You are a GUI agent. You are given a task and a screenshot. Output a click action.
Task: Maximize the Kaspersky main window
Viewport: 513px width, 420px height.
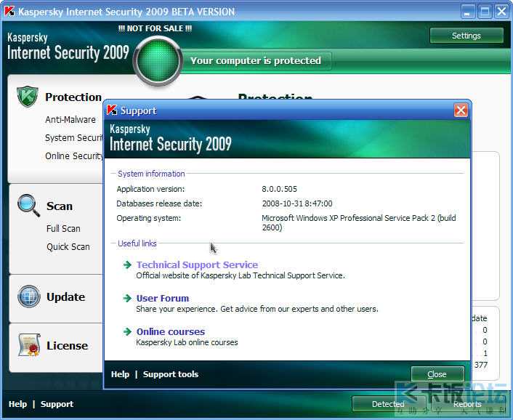click(485, 12)
